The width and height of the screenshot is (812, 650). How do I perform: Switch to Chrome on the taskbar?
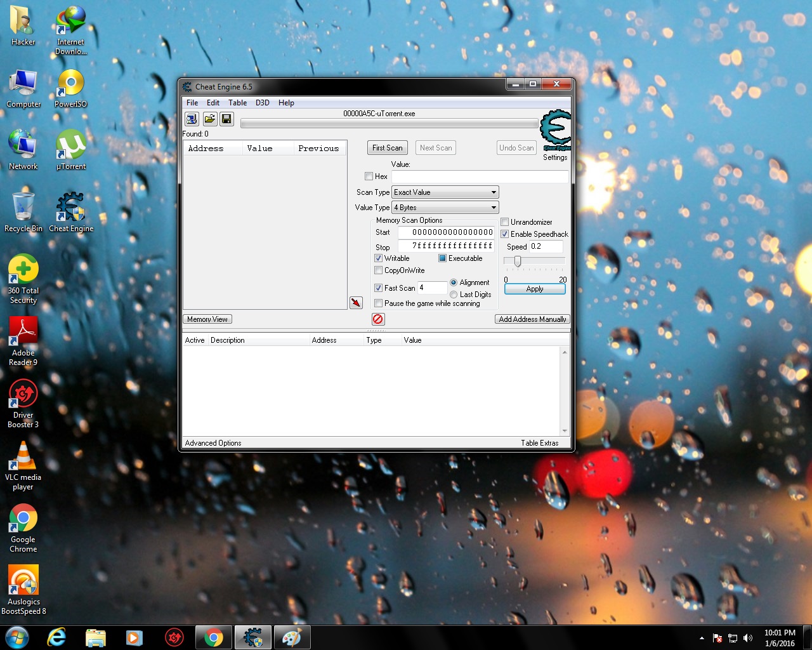[214, 637]
